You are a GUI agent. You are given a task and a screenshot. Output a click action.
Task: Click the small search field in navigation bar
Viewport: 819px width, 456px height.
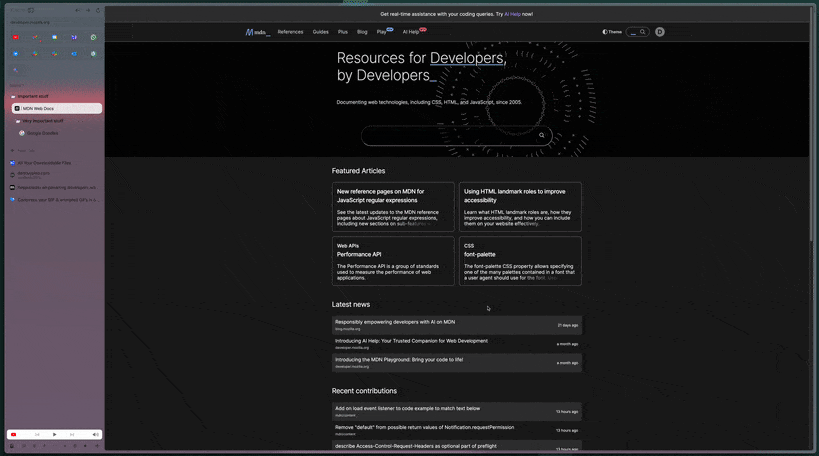coord(637,32)
